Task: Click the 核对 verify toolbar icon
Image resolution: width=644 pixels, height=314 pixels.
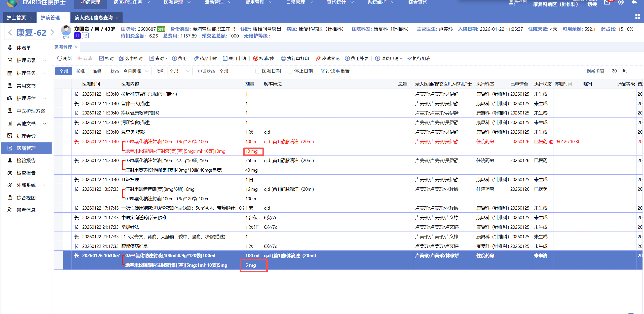Action: [x=101, y=58]
